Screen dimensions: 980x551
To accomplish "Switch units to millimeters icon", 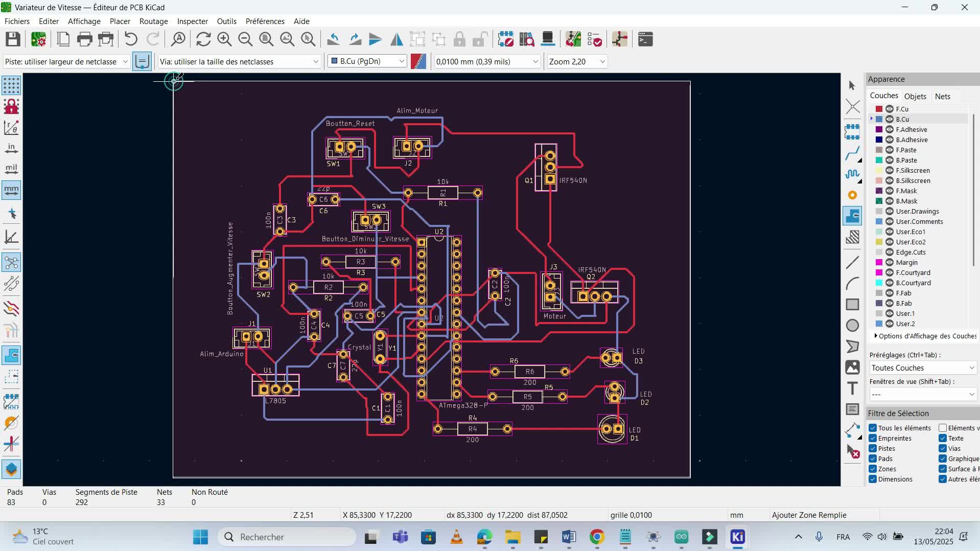I will 11,190.
